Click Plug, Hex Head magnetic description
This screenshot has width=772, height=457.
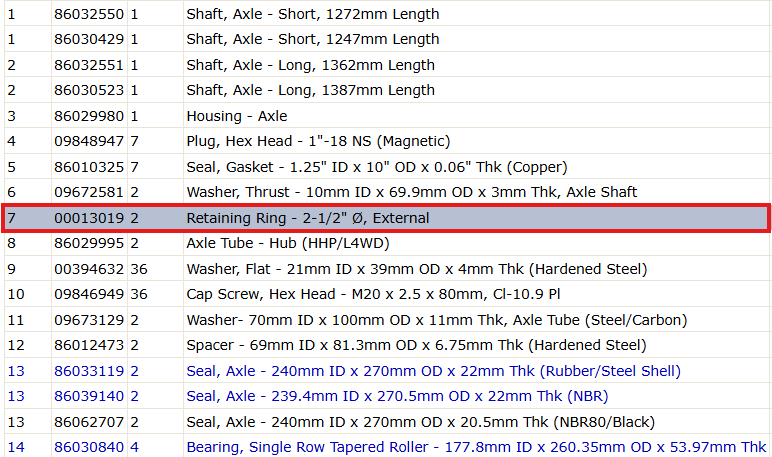point(318,141)
